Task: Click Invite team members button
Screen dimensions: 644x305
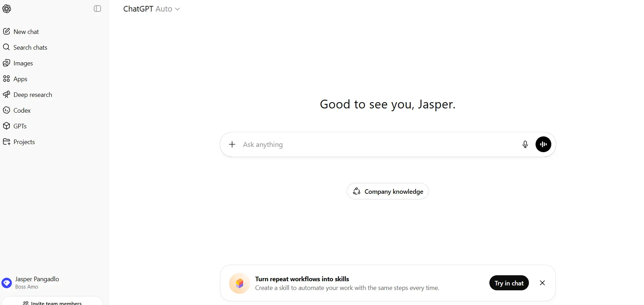Action: point(52,302)
